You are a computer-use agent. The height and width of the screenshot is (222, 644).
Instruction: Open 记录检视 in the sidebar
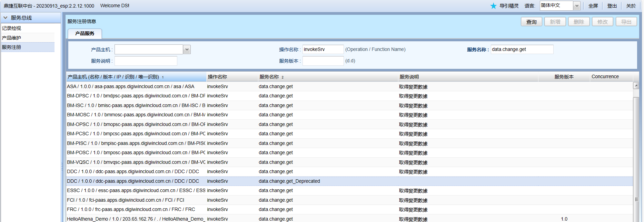click(x=12, y=28)
